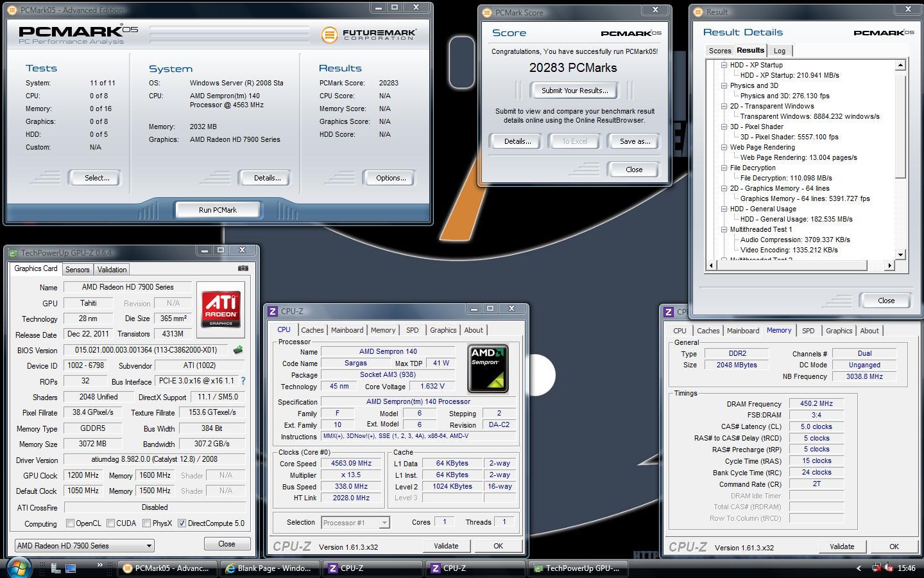Click the network tray icon

(876, 568)
